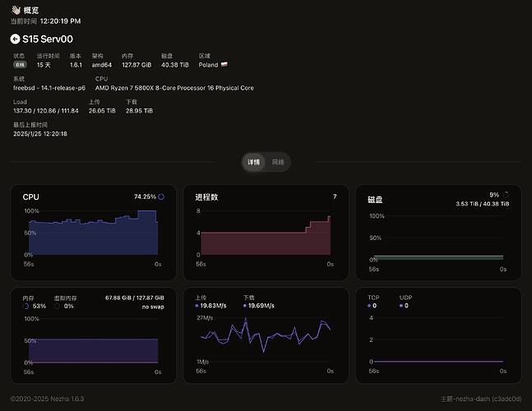Click the uptime value 15 天
This screenshot has height=411, width=532.
[44, 65]
